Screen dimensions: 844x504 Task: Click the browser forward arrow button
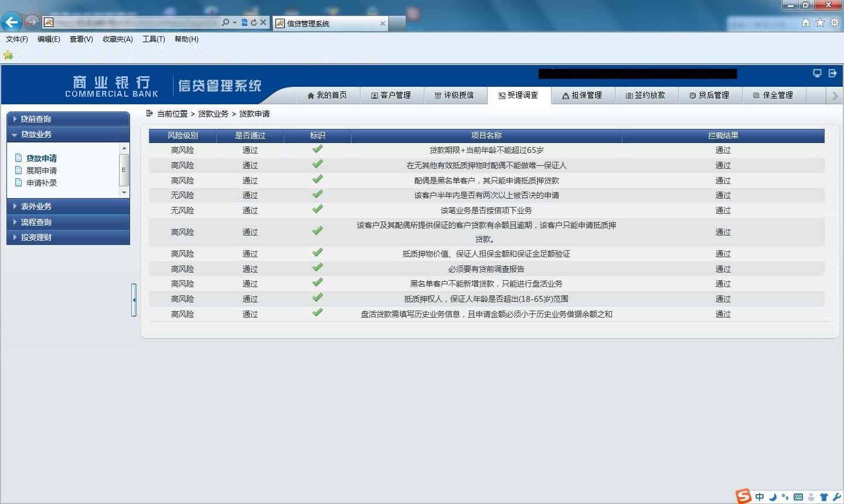tap(32, 22)
